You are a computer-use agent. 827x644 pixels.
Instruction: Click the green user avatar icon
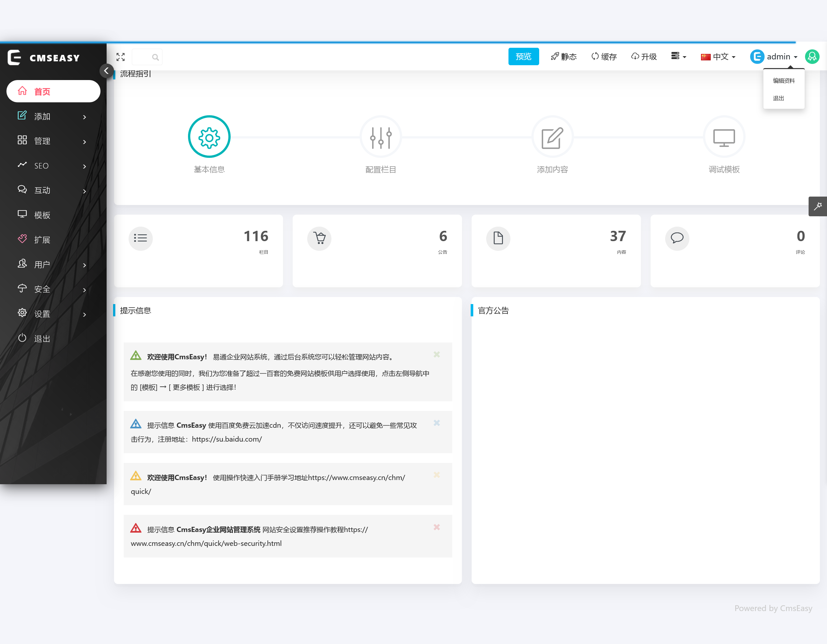(812, 57)
